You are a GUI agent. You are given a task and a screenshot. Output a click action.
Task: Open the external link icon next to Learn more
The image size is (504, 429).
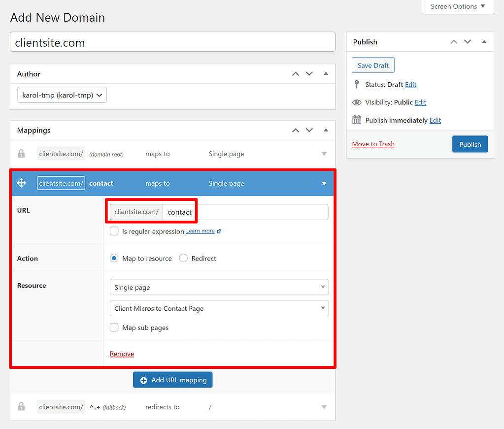coord(218,231)
